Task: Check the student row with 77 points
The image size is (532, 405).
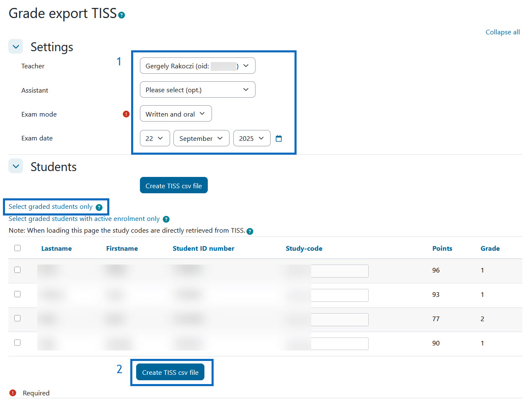Action: tap(18, 319)
